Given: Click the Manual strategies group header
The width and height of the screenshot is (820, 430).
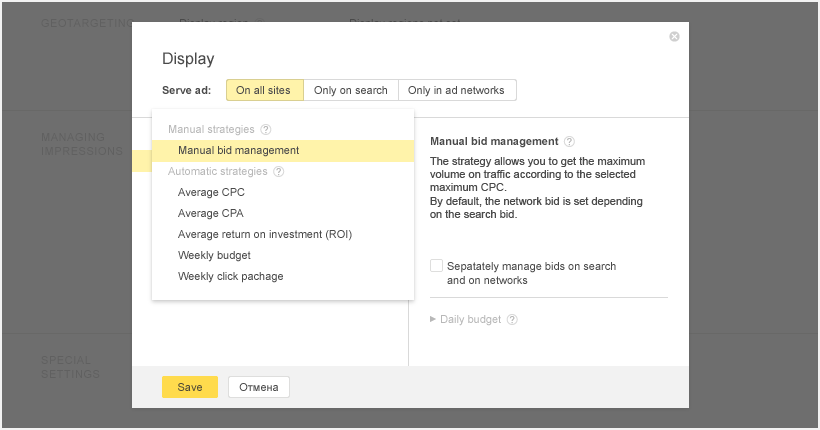Looking at the screenshot, I should point(211,129).
